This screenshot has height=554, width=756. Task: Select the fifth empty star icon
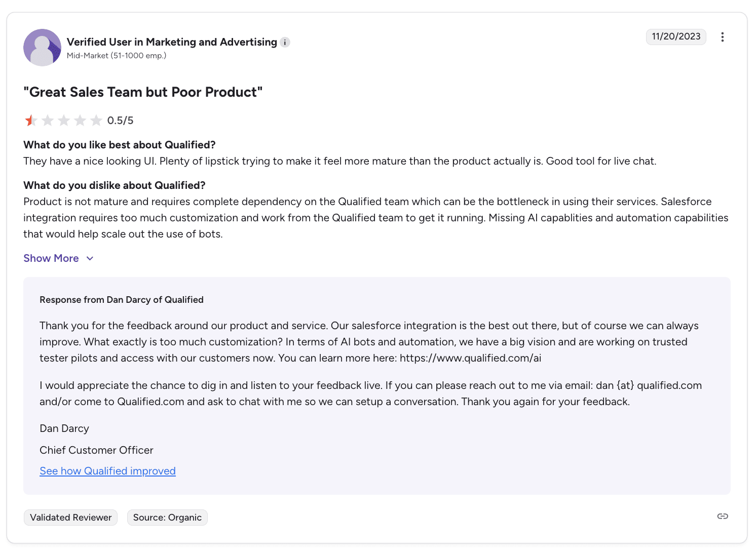tap(96, 120)
